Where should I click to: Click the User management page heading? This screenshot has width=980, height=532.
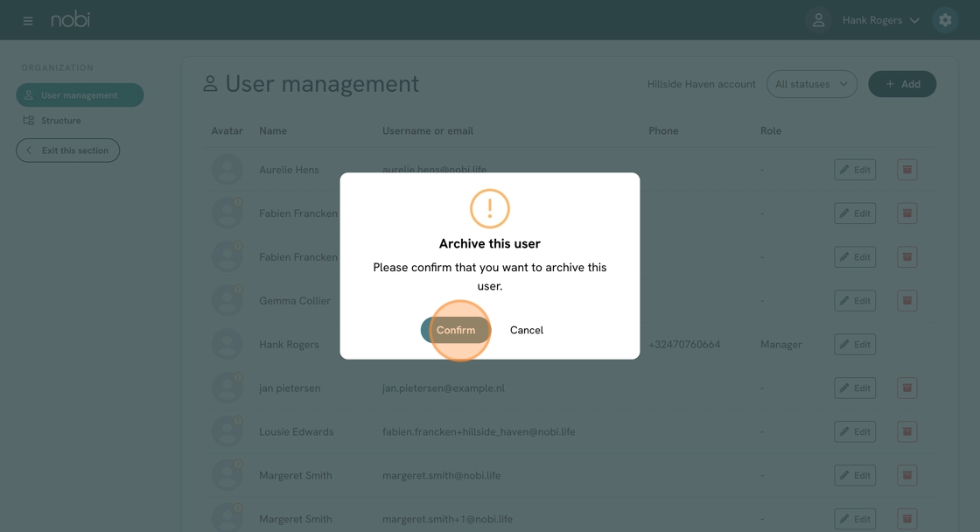click(322, 84)
